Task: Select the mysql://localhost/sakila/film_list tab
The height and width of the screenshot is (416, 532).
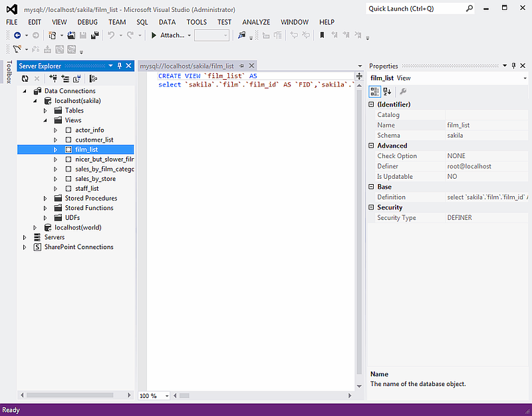Action: pos(187,66)
